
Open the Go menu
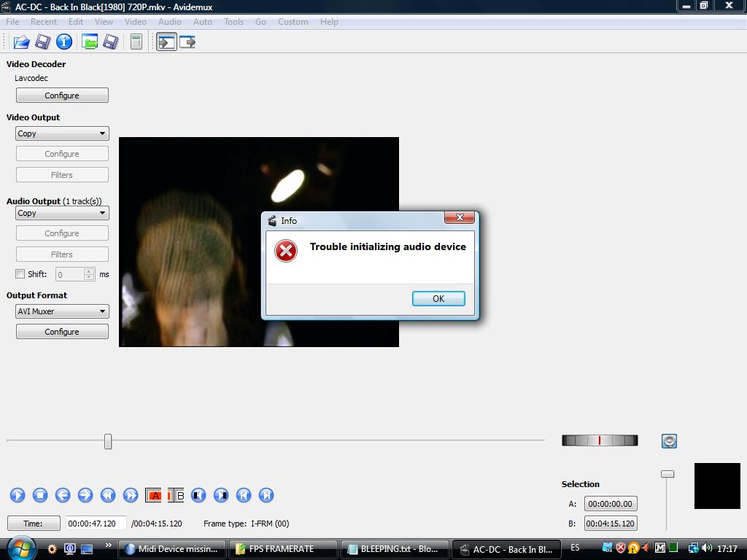(x=260, y=22)
